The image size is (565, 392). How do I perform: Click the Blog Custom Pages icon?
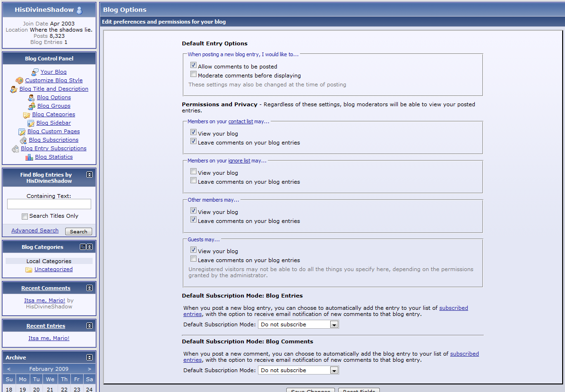click(22, 132)
